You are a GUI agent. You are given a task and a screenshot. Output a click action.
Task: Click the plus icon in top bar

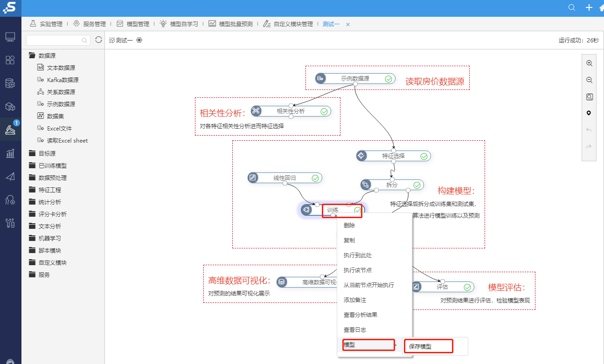tap(589, 7)
